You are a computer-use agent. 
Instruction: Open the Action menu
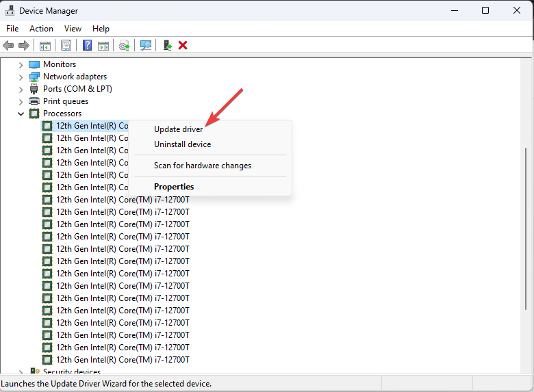[x=41, y=29]
